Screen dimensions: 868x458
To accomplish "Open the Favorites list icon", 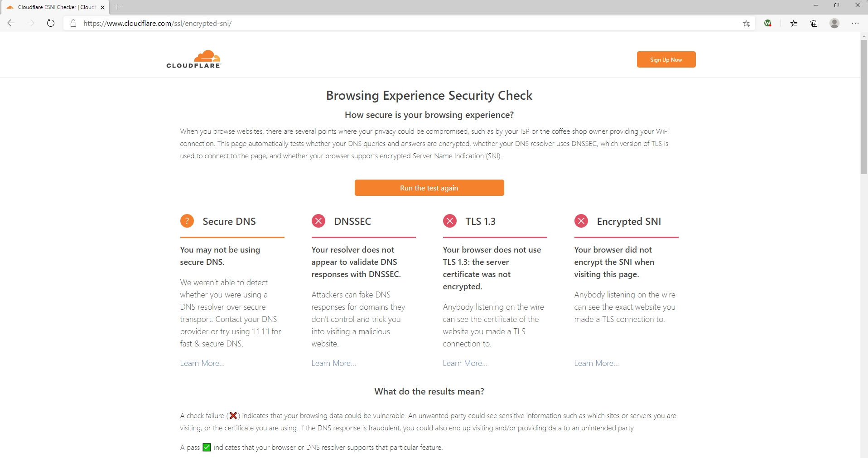I will pos(794,24).
